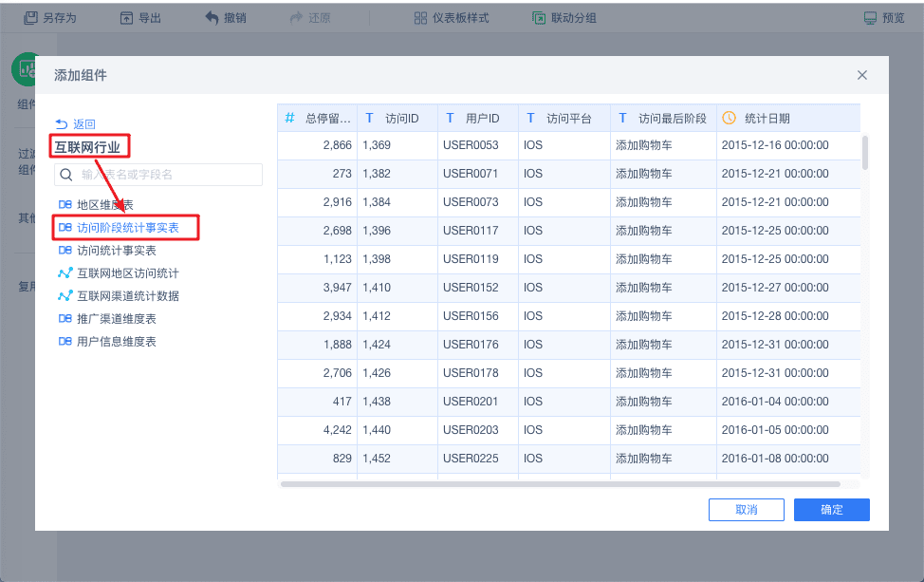Viewport: 924px width, 582px height.
Task: Click the text type icon of 用户ID column
Action: coord(451,118)
